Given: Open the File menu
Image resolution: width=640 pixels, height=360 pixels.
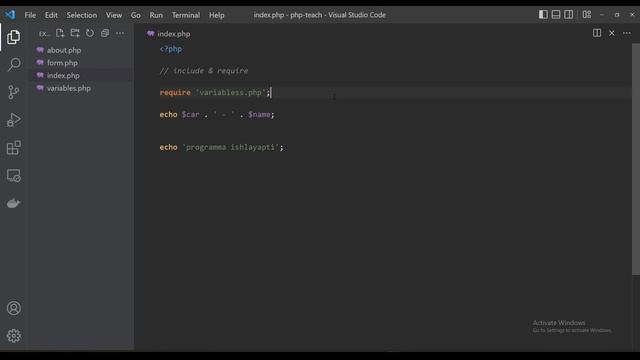Looking at the screenshot, I should [x=30, y=15].
